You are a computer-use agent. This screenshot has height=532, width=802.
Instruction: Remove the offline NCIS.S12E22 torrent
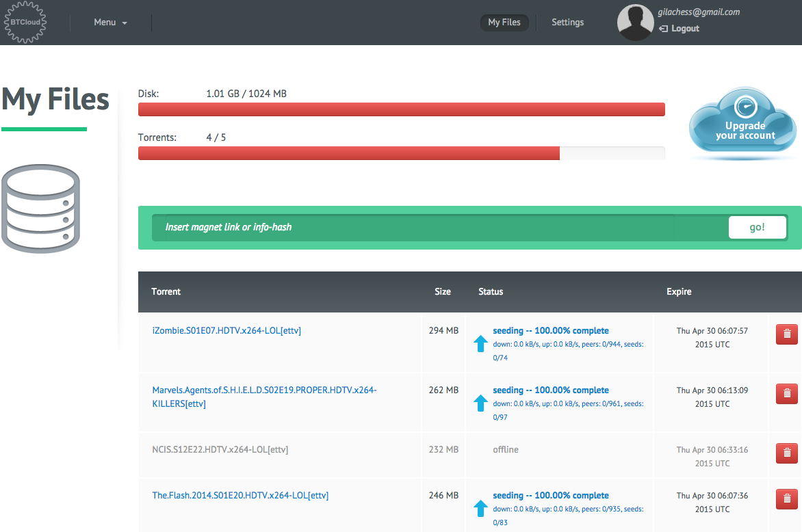click(x=787, y=453)
